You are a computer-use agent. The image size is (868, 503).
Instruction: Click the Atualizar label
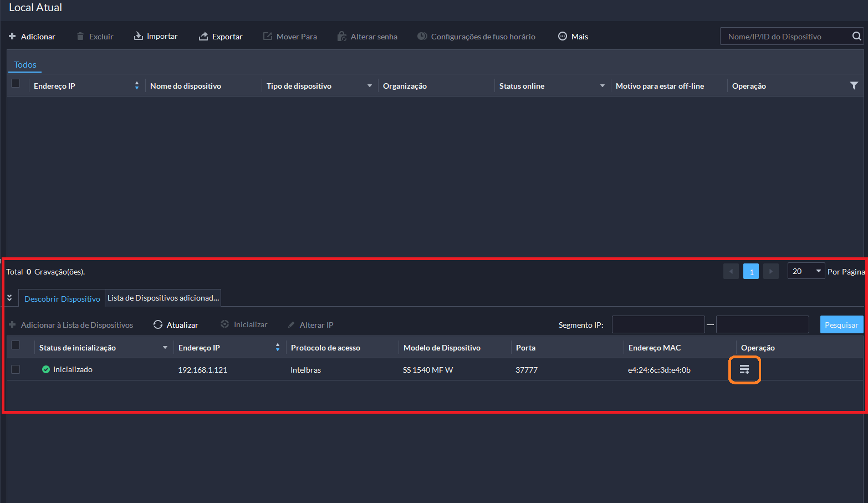182,325
